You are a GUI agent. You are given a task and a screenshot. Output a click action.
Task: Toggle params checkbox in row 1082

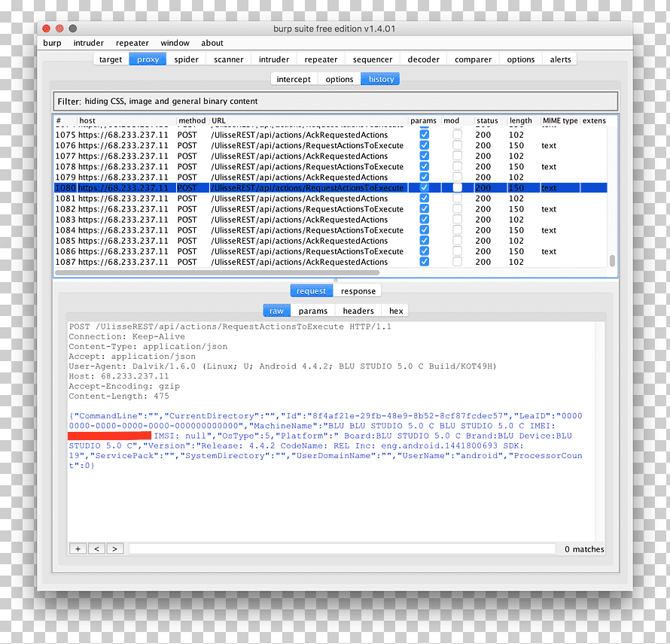coord(425,209)
